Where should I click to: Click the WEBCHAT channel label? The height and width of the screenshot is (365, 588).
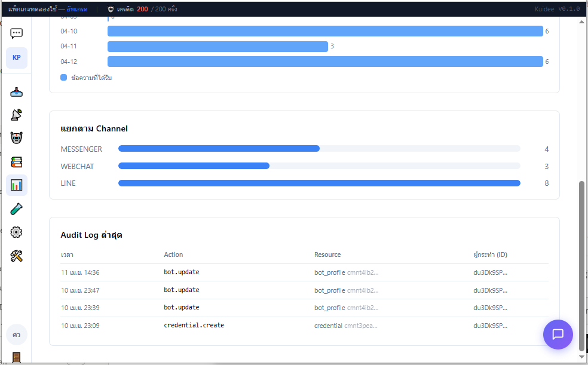pyautogui.click(x=77, y=167)
